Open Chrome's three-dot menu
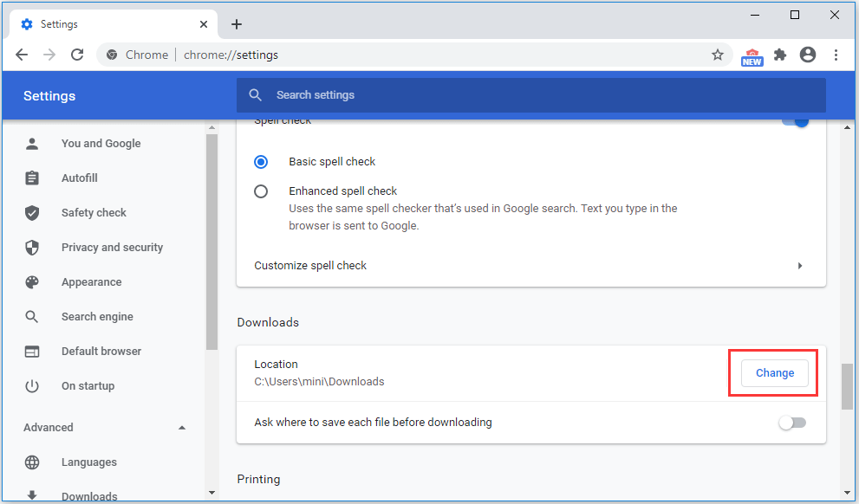 tap(836, 55)
